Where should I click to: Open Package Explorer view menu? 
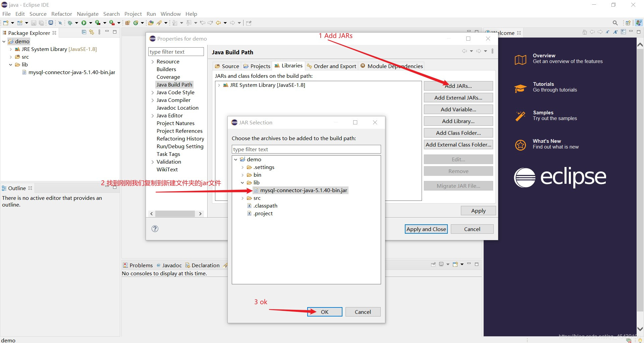(99, 32)
